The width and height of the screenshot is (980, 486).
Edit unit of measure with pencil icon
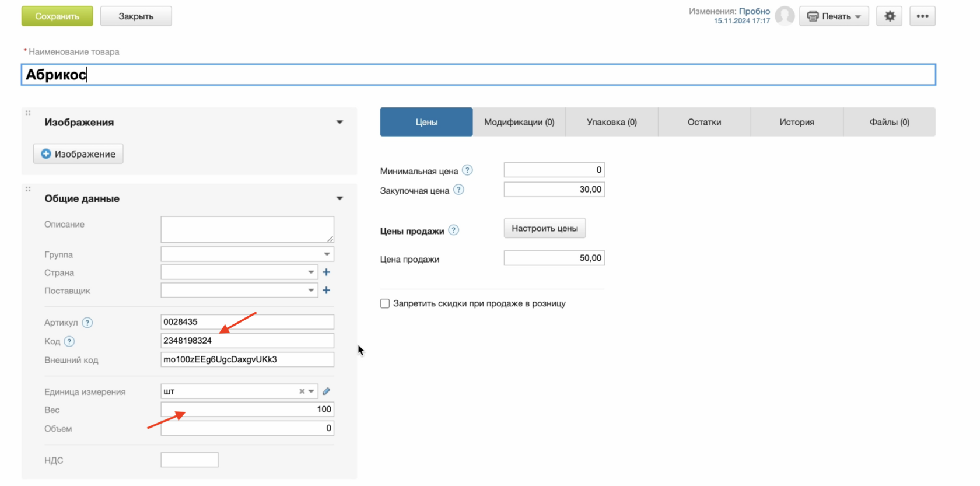point(327,391)
